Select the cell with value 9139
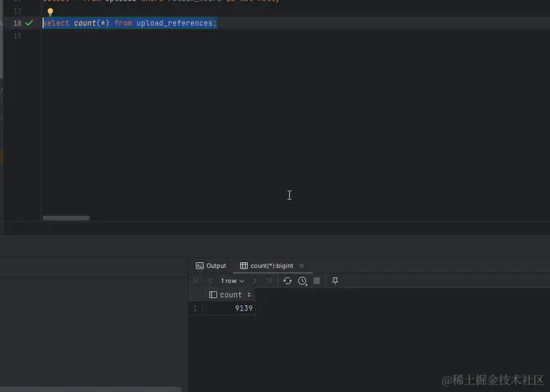Screen dimensions: 550x392 tap(229, 308)
